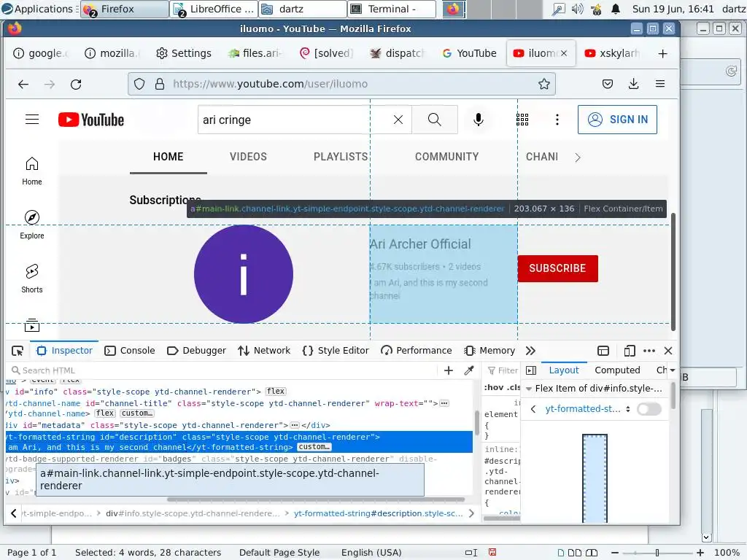Expand the ellipsis in ytd-channel-name node
This screenshot has height=560, width=747.
pos(444,403)
